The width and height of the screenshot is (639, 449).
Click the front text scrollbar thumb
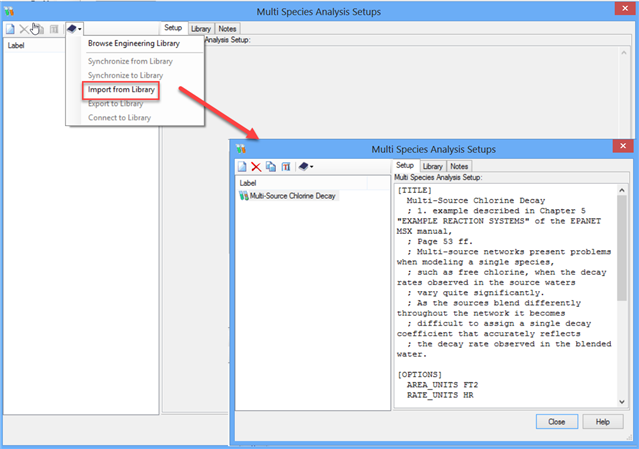click(x=622, y=248)
